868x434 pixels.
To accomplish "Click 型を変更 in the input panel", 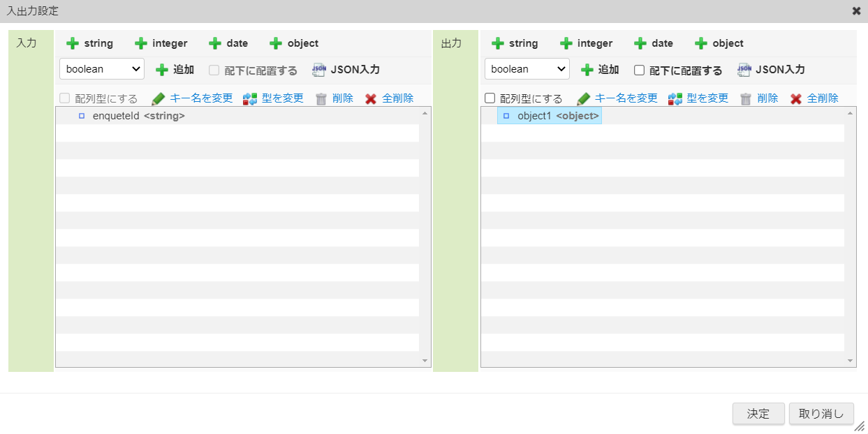I will tap(273, 98).
